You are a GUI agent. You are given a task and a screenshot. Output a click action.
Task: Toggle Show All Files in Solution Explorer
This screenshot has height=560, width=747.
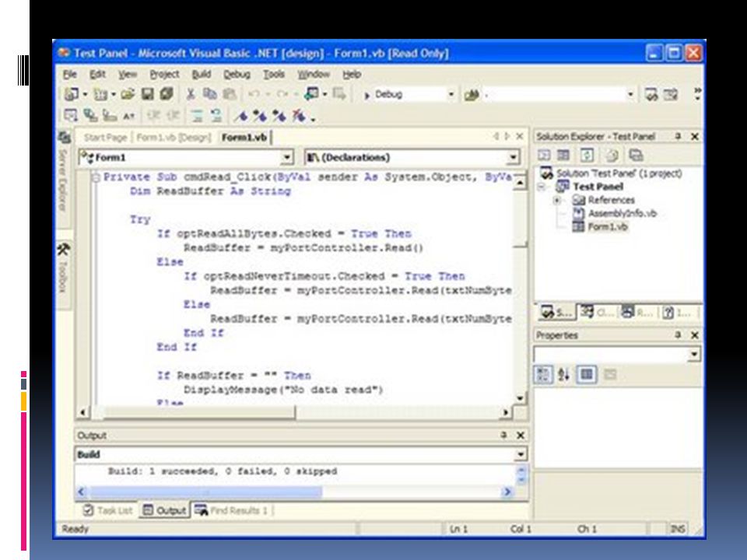(x=612, y=156)
